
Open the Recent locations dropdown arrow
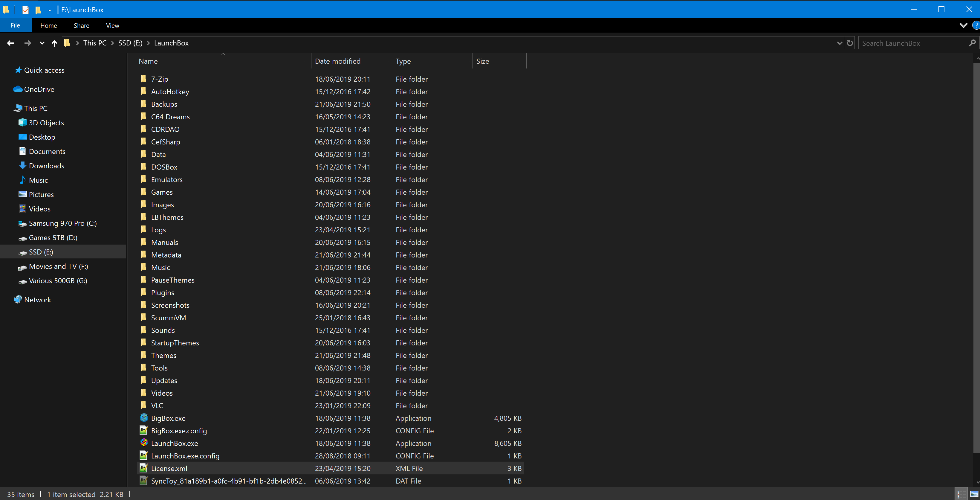point(42,43)
